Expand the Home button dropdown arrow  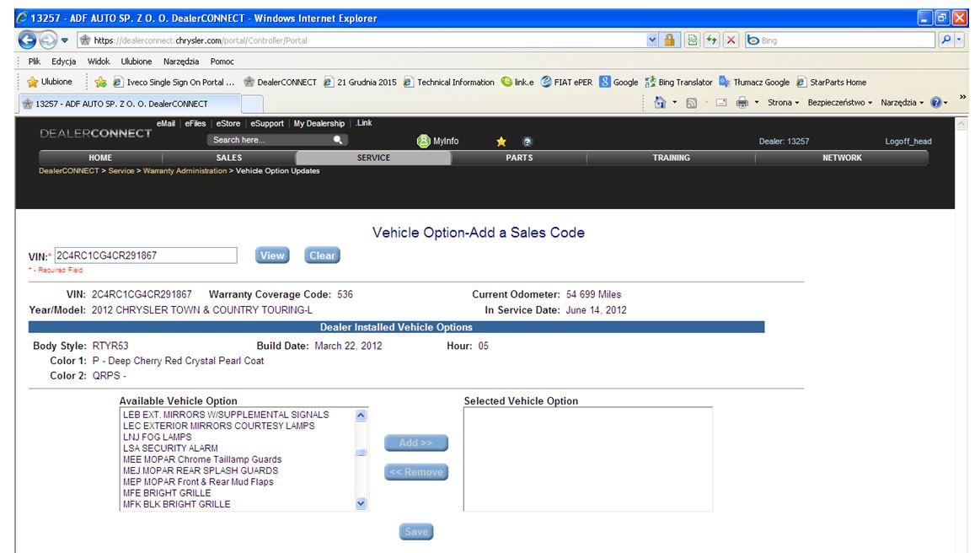[674, 103]
